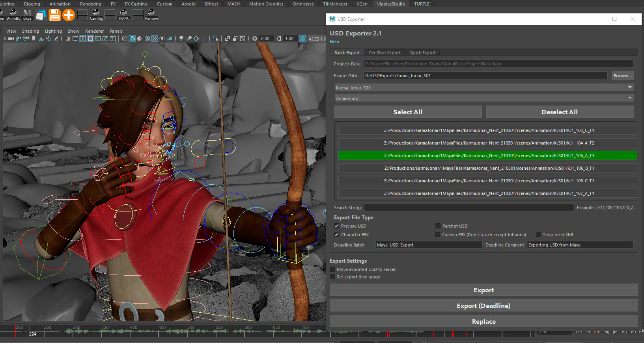Toggle the film gate icon in viewport toolbar
This screenshot has height=343, width=644.
(75, 39)
